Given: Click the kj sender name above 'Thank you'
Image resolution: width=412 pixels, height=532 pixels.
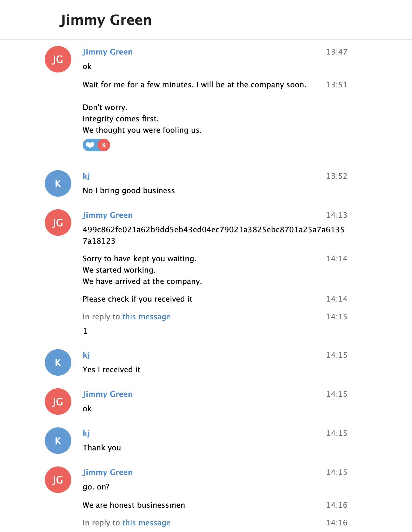Looking at the screenshot, I should (86, 433).
